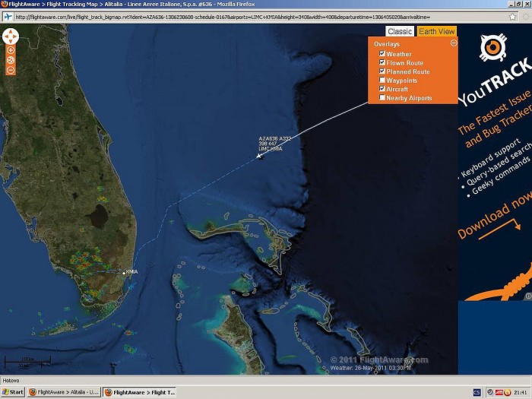
Task: Open the Start menu
Action: (13, 392)
